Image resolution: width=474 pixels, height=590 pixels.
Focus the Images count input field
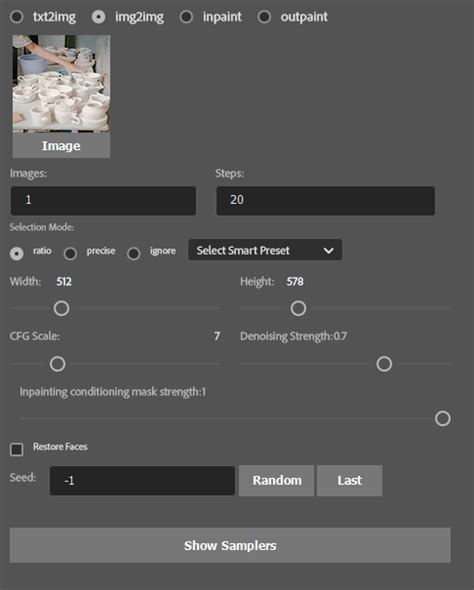pyautogui.click(x=103, y=201)
